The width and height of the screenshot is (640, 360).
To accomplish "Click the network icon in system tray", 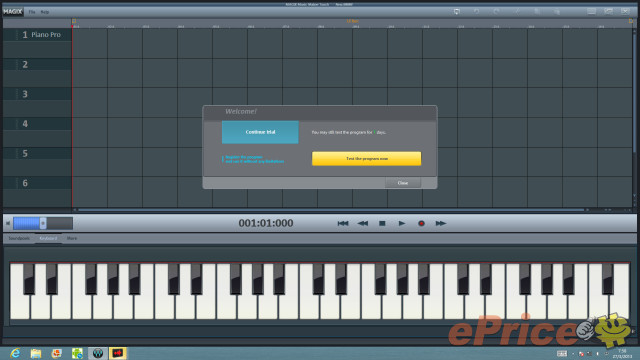I will pos(589,354).
